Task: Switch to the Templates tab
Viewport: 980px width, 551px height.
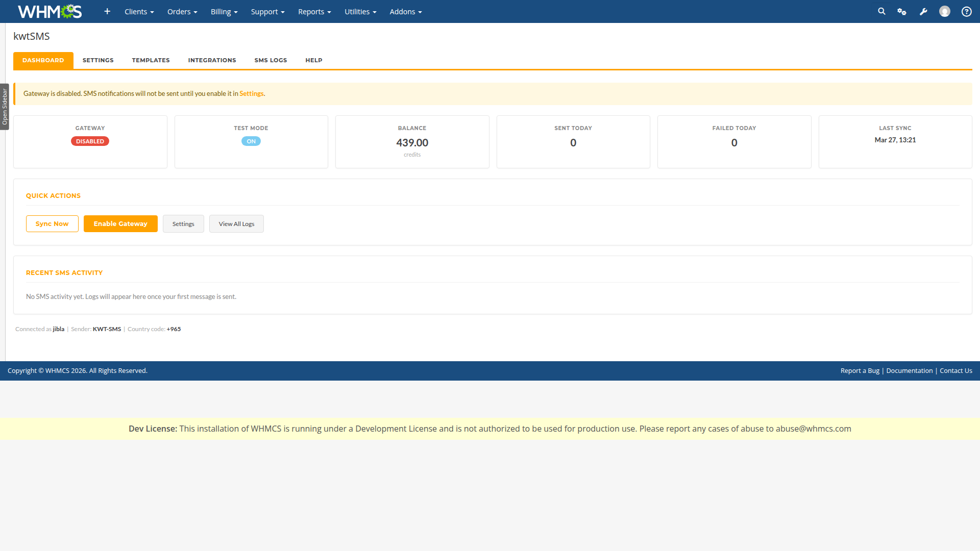Action: (x=151, y=60)
